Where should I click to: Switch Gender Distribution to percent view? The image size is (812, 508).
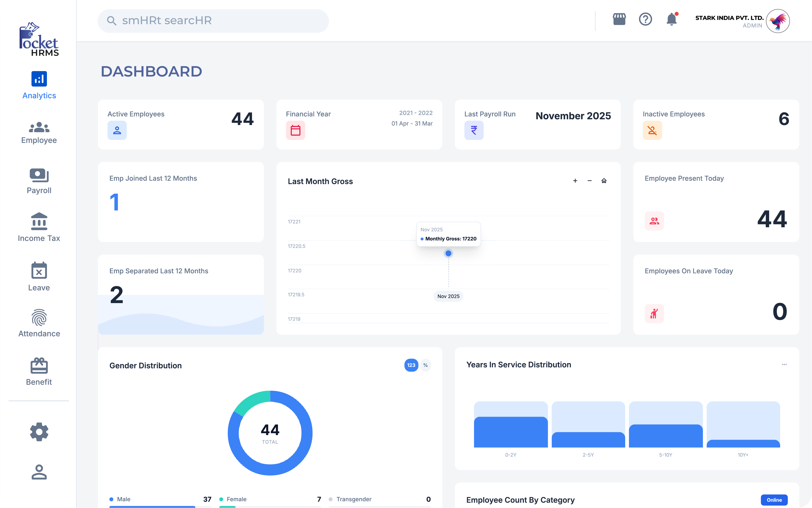click(x=426, y=365)
